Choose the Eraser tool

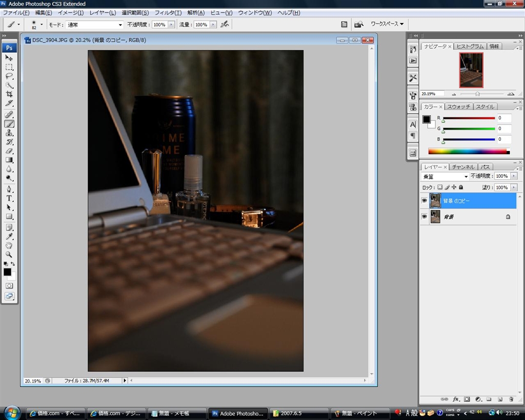click(9, 151)
